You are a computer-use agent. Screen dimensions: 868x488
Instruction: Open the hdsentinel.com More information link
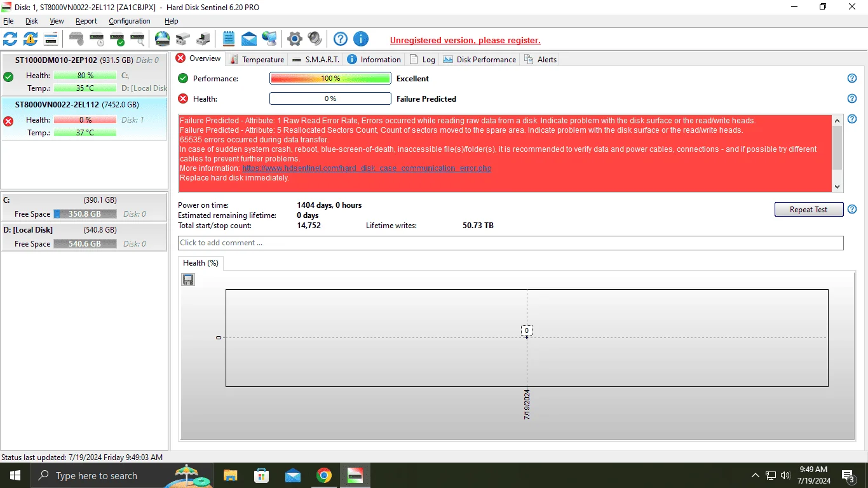(x=367, y=168)
